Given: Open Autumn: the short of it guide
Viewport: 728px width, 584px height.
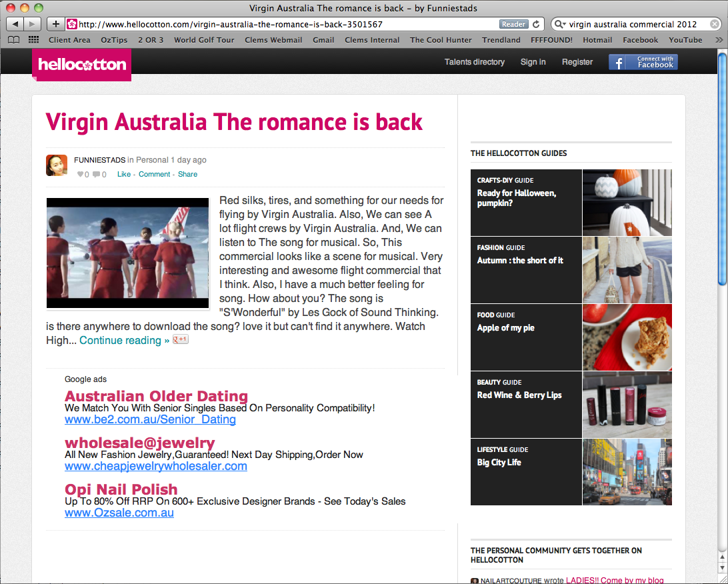Looking at the screenshot, I should tap(520, 261).
